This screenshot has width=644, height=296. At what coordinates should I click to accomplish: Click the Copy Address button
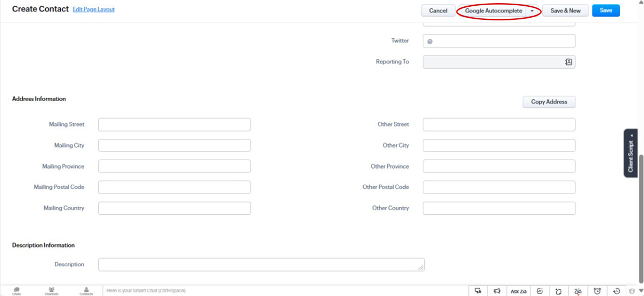[x=548, y=102]
